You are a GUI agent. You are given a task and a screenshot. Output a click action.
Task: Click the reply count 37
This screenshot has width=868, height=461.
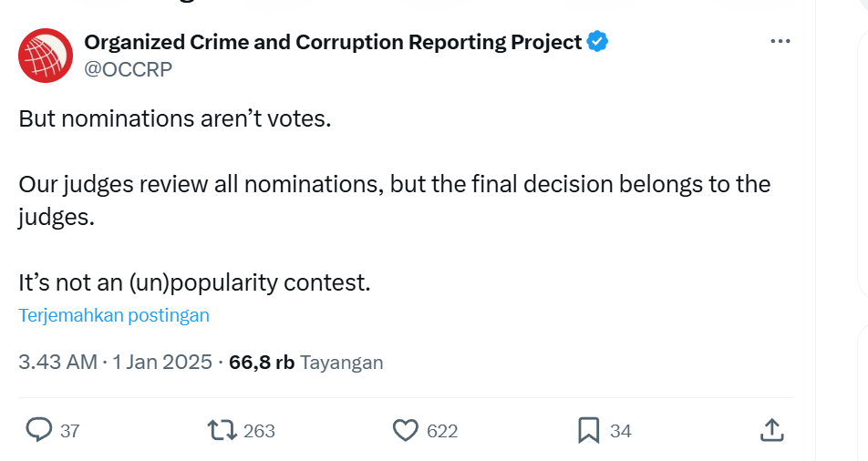69,431
